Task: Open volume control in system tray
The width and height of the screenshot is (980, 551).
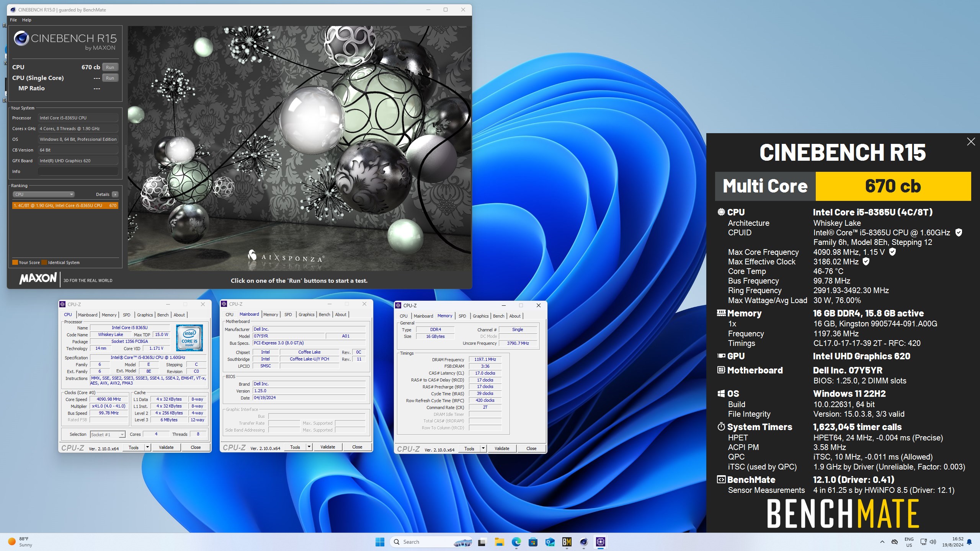Action: pyautogui.click(x=933, y=542)
